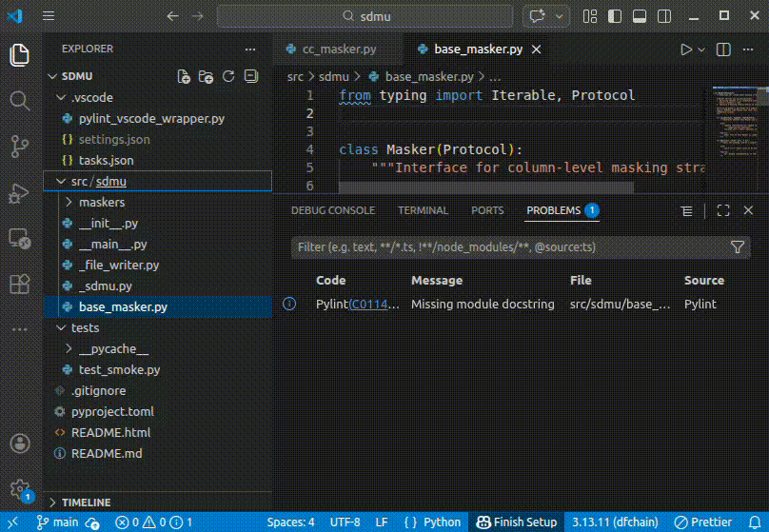The height and width of the screenshot is (532, 769).
Task: Click the Problems filter text field
Action: (504, 247)
